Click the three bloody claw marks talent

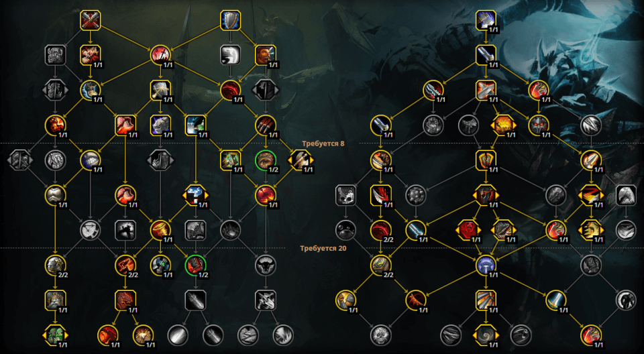[x=266, y=125]
